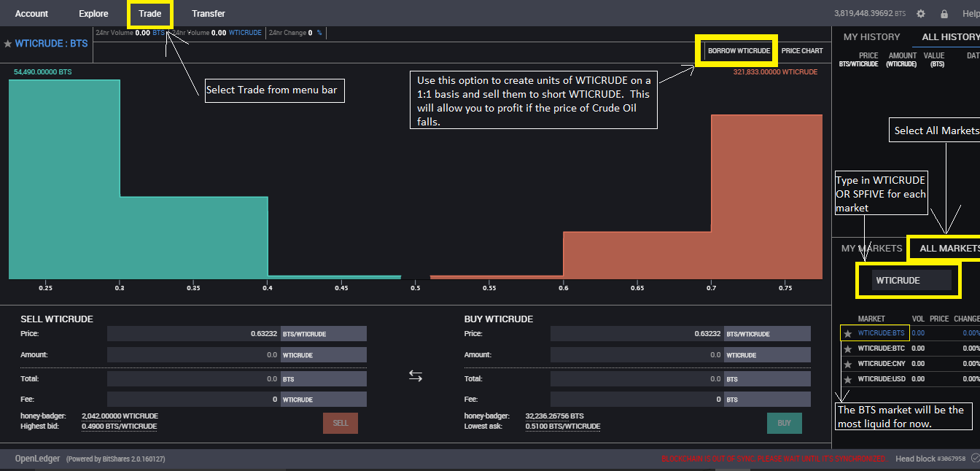The image size is (980, 471).
Task: Click the OpenLedger footer label
Action: click(x=37, y=459)
